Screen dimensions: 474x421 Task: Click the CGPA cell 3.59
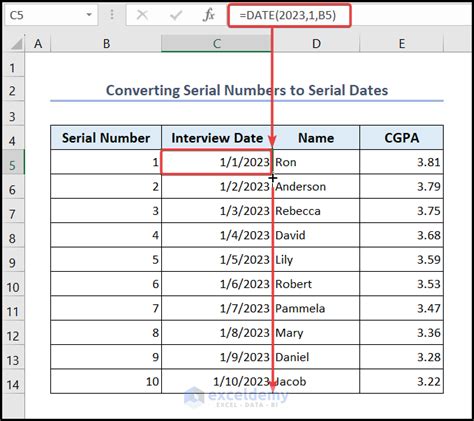coord(402,259)
